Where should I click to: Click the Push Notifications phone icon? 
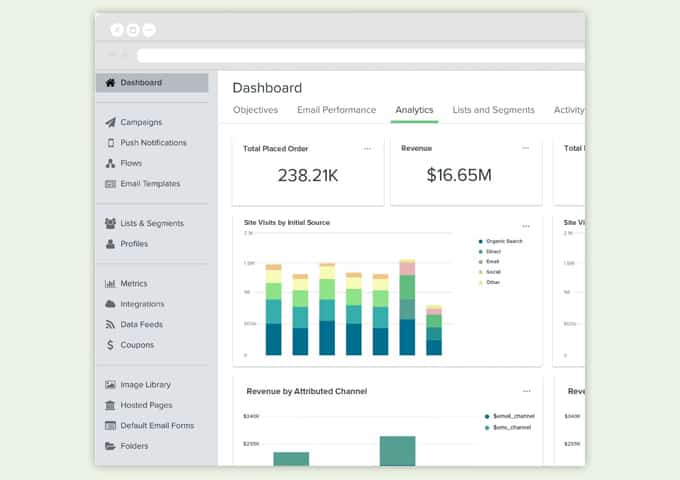[x=111, y=143]
